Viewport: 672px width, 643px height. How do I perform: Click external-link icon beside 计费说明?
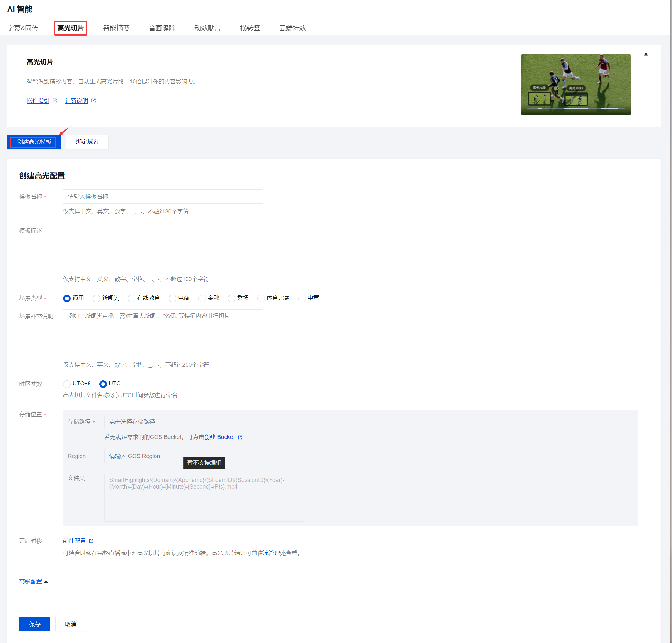93,101
